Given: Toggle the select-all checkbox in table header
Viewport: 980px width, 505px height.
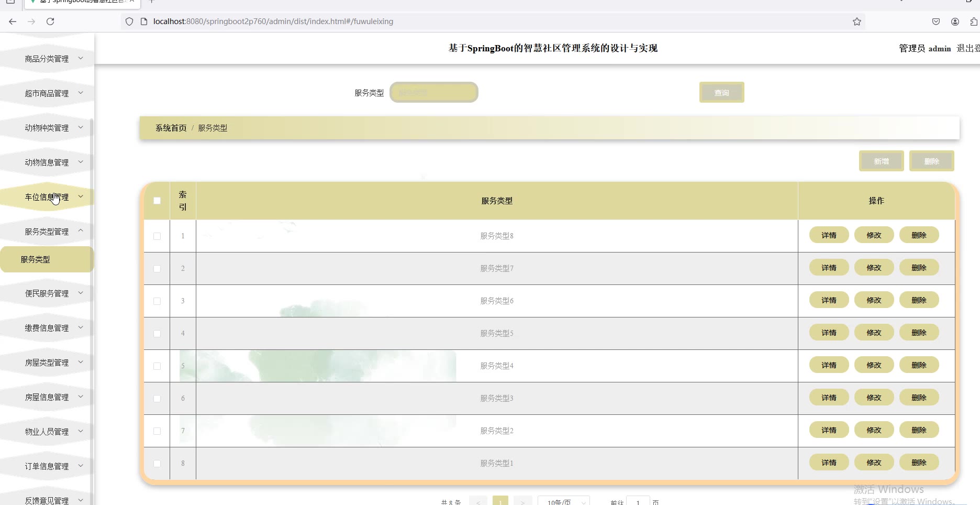Looking at the screenshot, I should tap(157, 201).
